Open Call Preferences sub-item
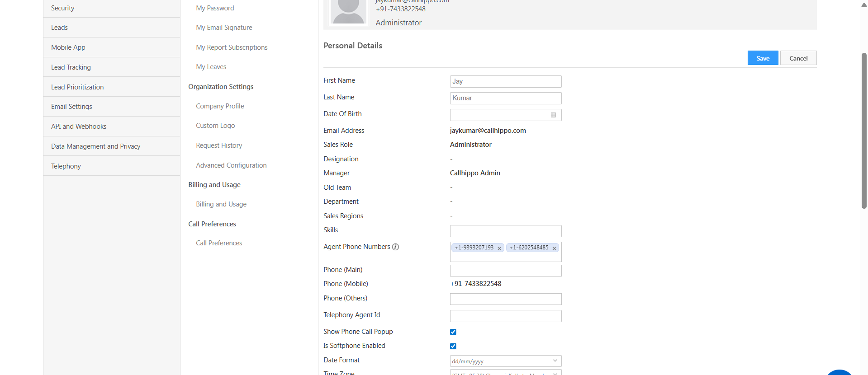Viewport: 868px width, 375px height. pos(219,243)
